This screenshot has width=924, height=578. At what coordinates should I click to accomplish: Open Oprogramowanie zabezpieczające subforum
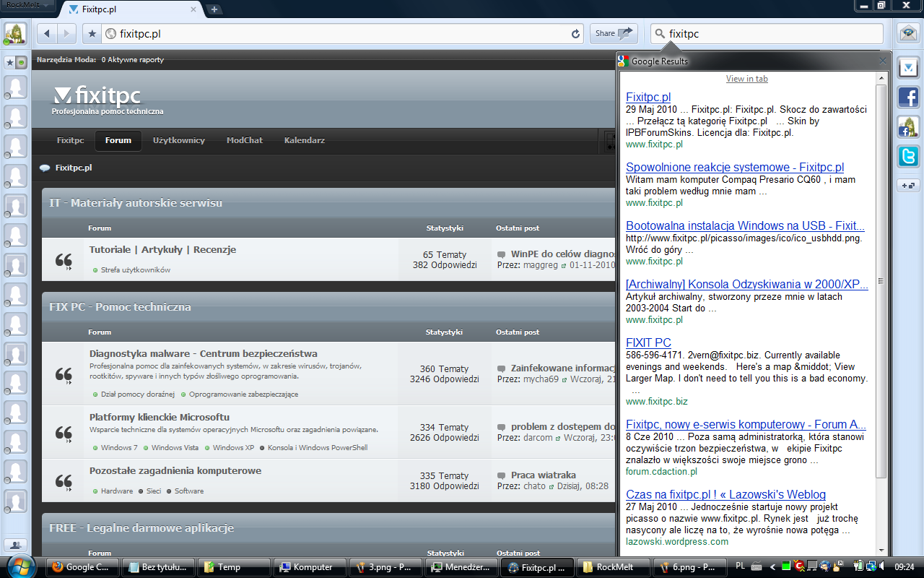tap(244, 394)
